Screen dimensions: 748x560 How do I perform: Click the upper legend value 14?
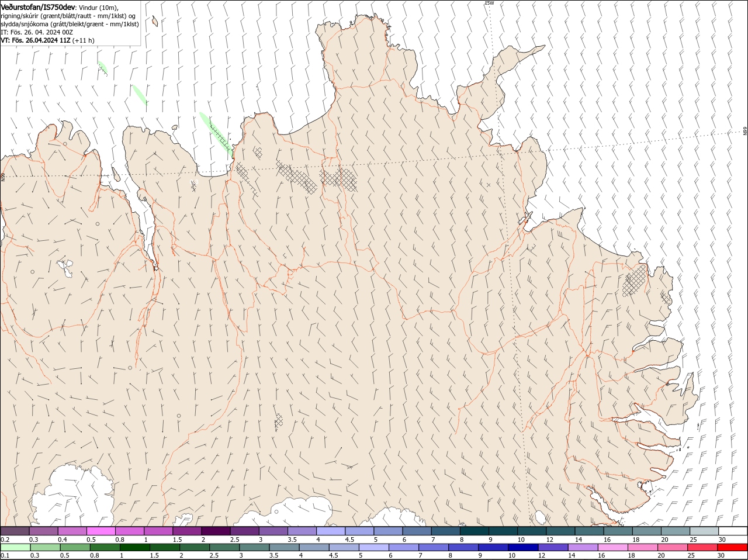578,540
